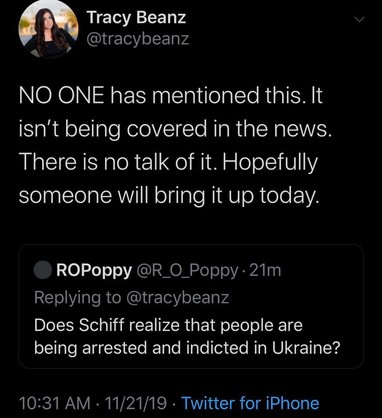
Task: Click the Tracy Beanz display name
Action: [x=136, y=17]
